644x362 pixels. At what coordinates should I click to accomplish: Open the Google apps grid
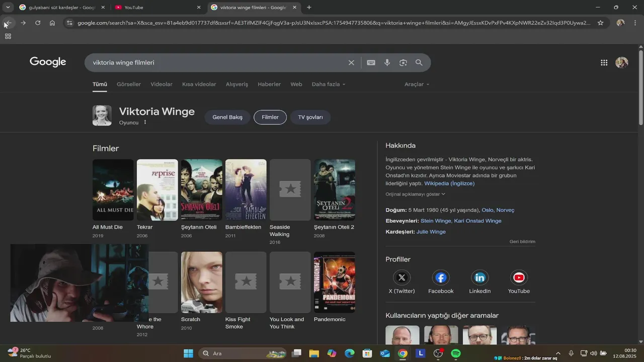(604, 62)
